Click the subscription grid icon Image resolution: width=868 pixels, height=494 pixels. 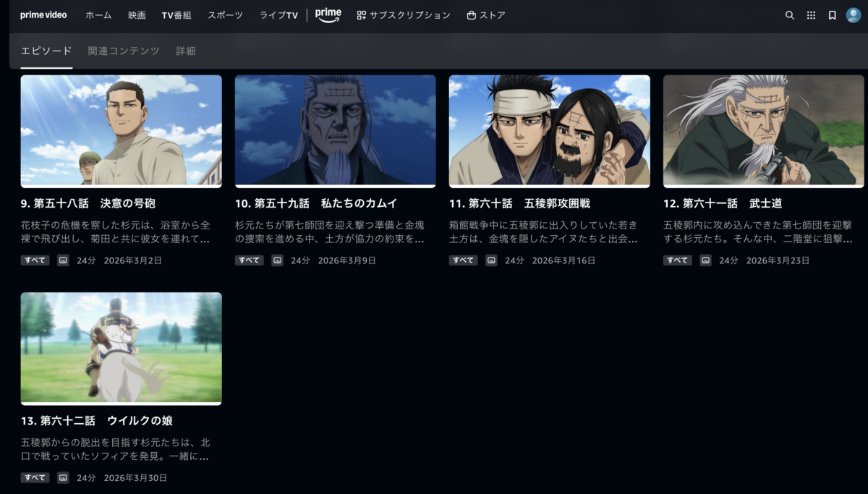point(362,15)
